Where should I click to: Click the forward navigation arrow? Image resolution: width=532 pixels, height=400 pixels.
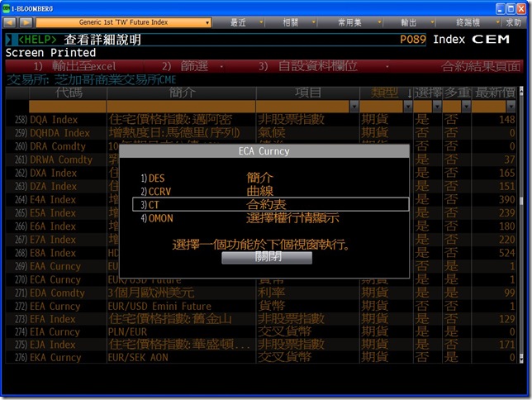pyautogui.click(x=26, y=23)
